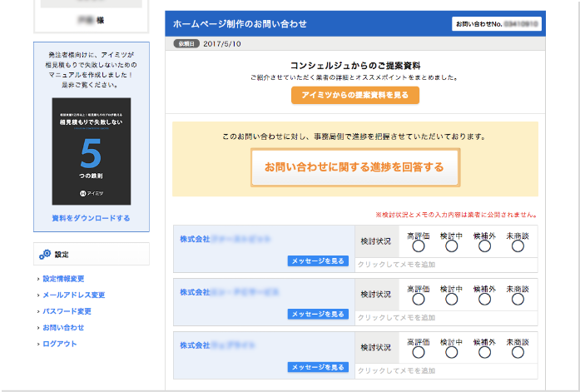Screen dimensions: 580x392
Task: Select 検討中 for the first company
Action: (451, 246)
